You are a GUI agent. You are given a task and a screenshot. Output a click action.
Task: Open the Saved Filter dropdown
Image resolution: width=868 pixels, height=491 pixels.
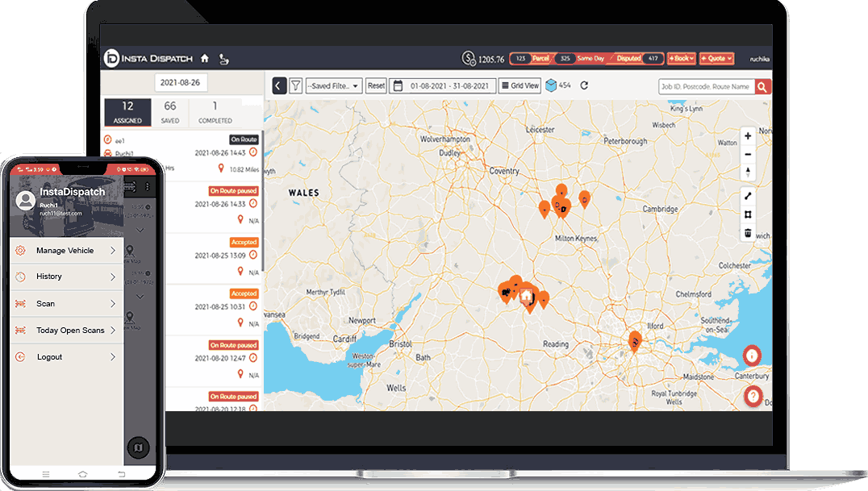point(334,85)
